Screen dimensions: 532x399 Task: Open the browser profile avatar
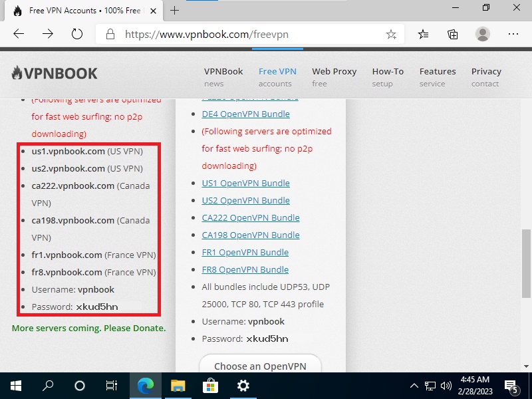(483, 34)
